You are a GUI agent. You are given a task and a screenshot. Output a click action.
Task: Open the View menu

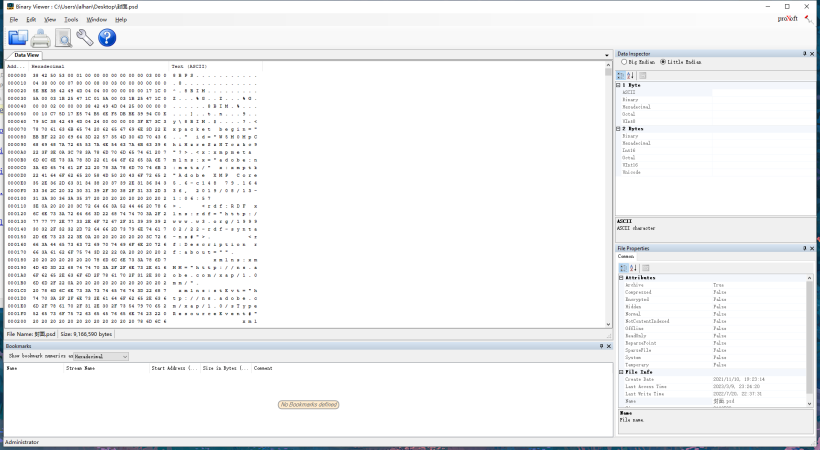[50, 19]
